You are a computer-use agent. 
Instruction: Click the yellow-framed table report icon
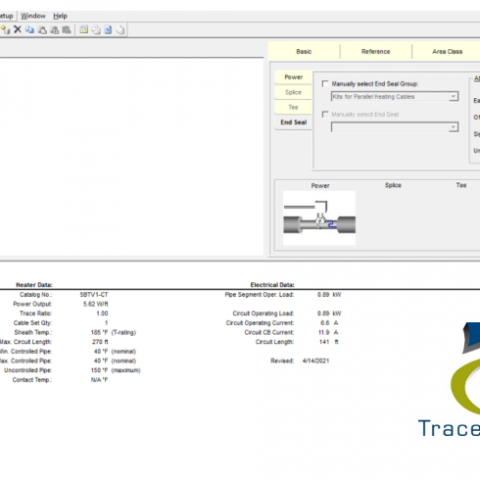[84, 30]
